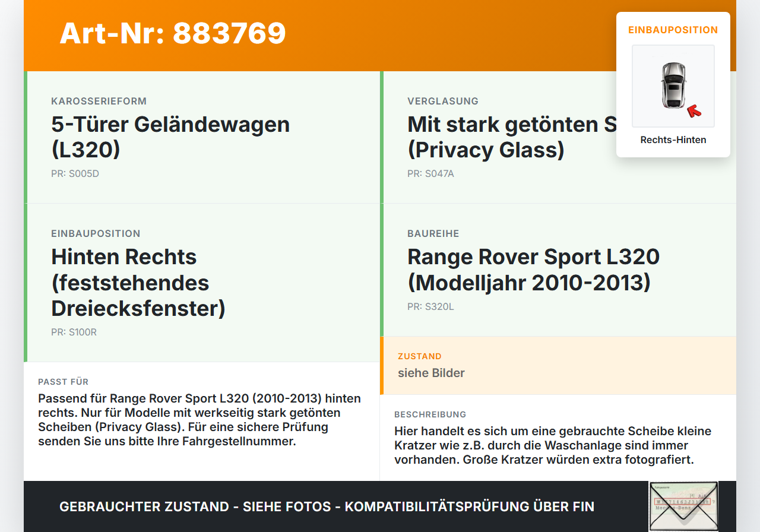
Task: Select the PR: S047A code
Action: [430, 174]
